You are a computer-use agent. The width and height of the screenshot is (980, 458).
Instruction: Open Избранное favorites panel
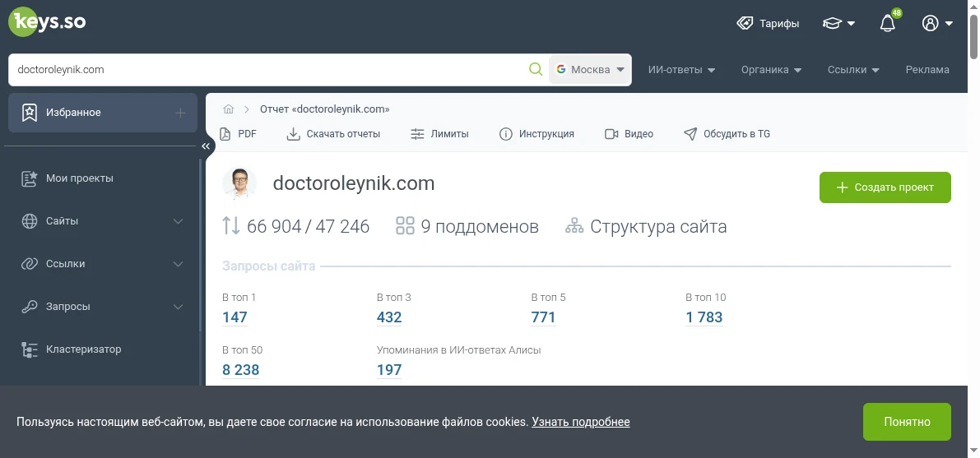103,113
